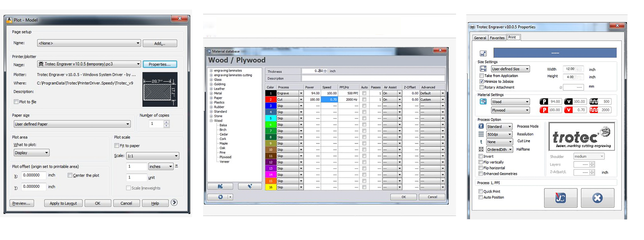Toggle Flip vertically checkbox
644x240 pixels.
click(480, 162)
